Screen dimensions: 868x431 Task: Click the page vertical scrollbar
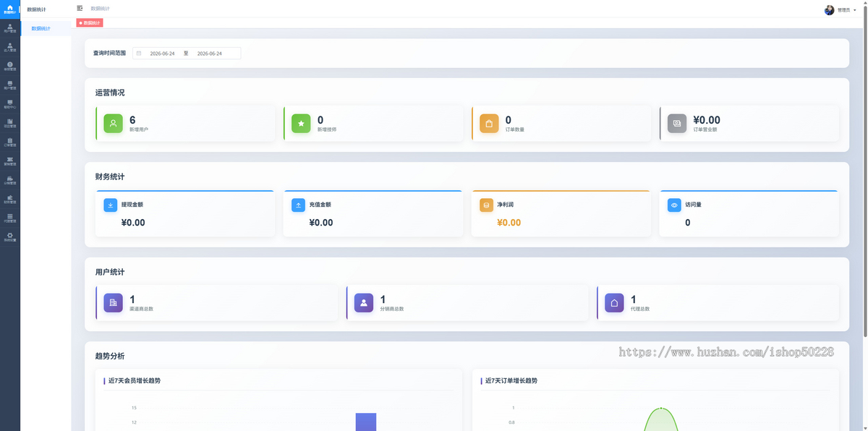tap(865, 215)
